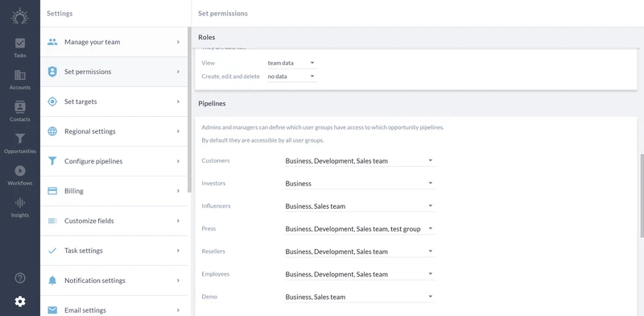Click the Demo pipeline label
Screen dimensions: 644x316
pyautogui.click(x=209, y=297)
